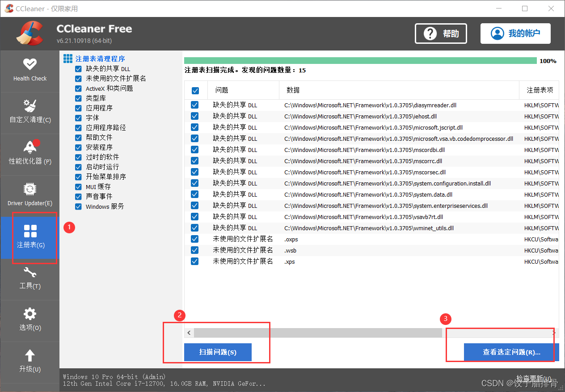Sort by 数据 column header
This screenshot has width=565, height=392.
pos(399,90)
